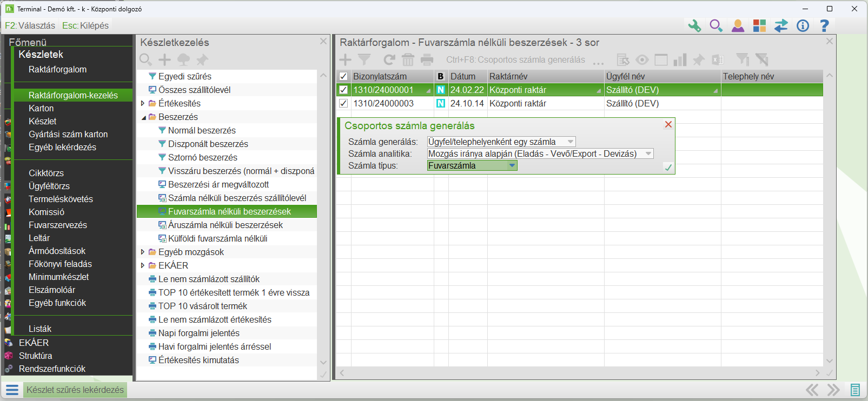Open help with the question mark icon

[x=824, y=25]
